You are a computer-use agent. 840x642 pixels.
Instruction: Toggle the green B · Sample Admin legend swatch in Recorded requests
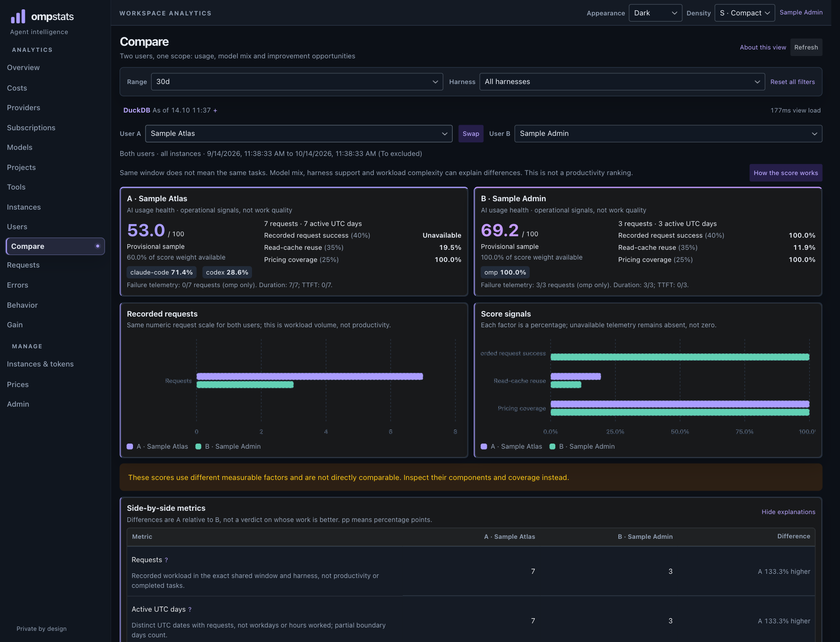pyautogui.click(x=198, y=447)
